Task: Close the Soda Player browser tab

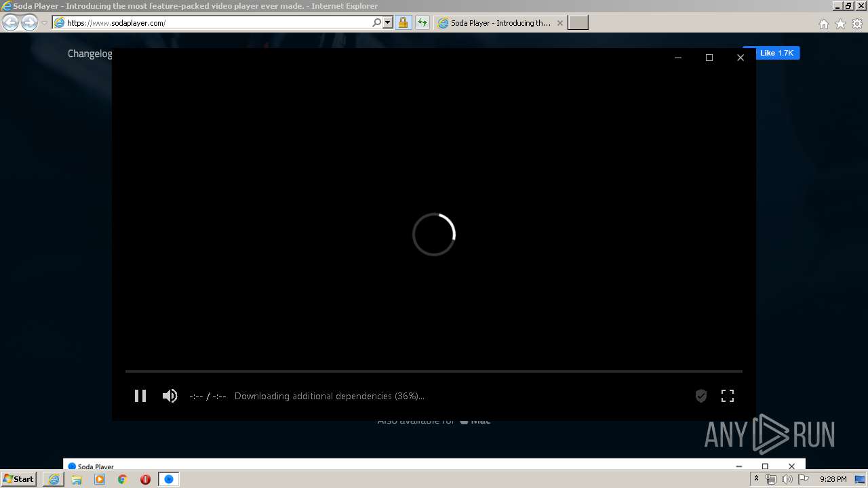Action: pyautogui.click(x=559, y=23)
